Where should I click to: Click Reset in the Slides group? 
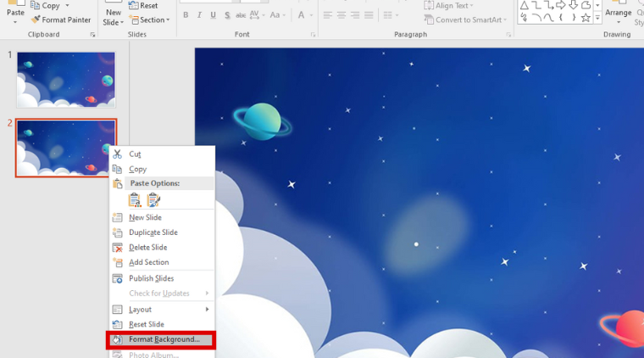point(143,5)
